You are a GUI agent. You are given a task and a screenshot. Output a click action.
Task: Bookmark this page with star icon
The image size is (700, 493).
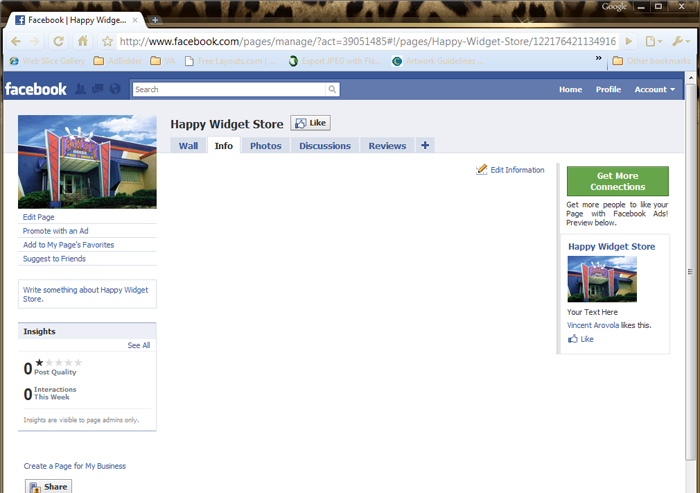[107, 42]
